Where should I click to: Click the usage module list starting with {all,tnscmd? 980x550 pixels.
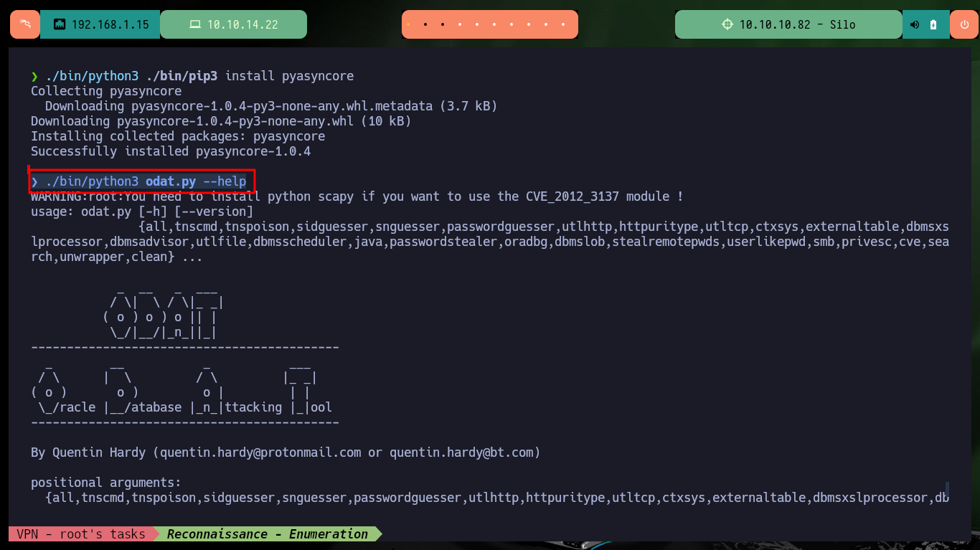coord(490,242)
